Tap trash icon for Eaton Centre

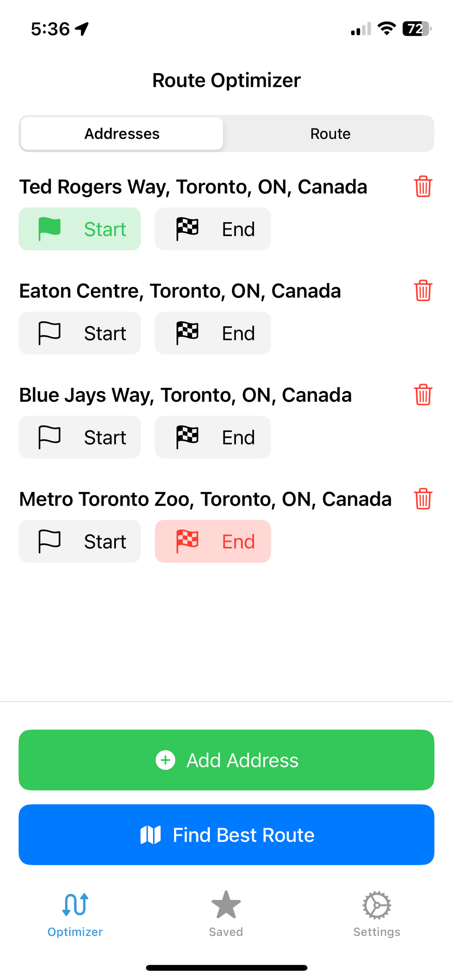pos(423,291)
